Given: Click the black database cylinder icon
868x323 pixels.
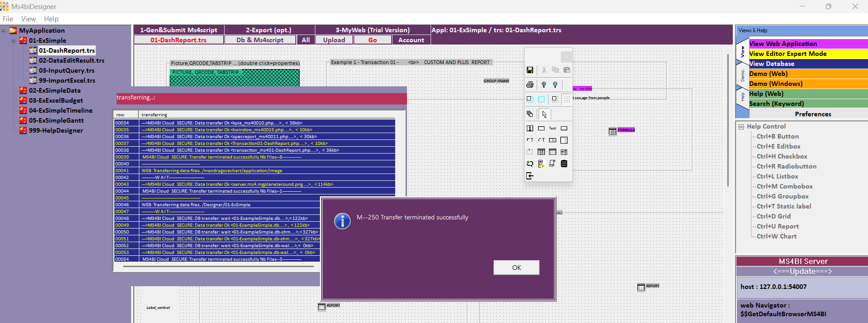Looking at the screenshot, I should [564, 164].
